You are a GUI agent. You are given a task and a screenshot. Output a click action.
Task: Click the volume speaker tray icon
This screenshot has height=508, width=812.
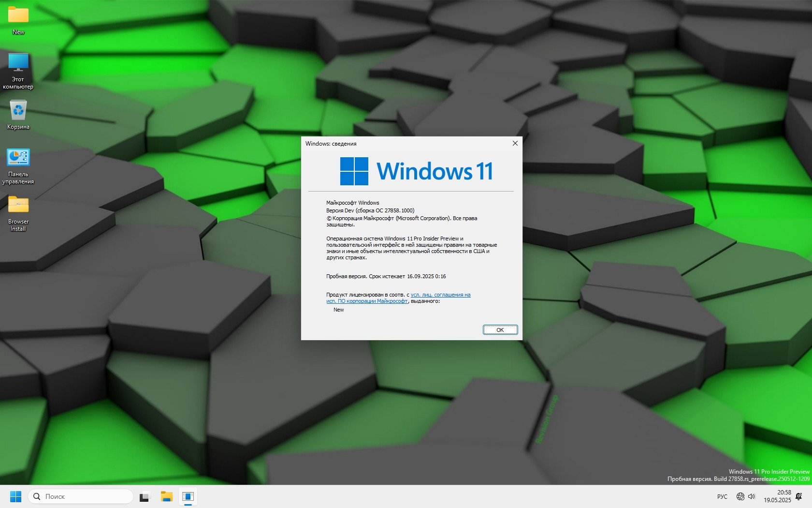click(x=752, y=496)
